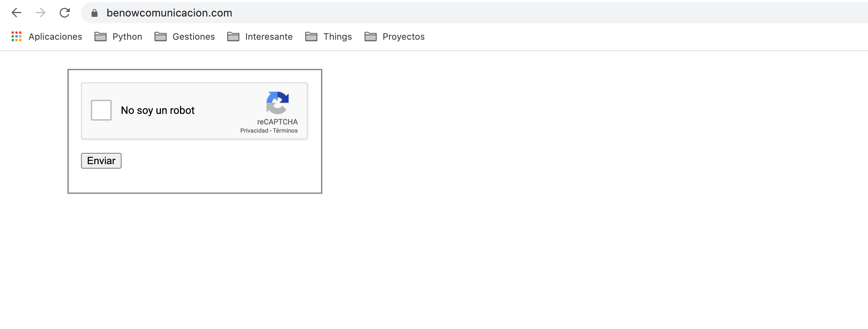This screenshot has height=329, width=868.
Task: Click the reCAPTCHA text under the logo
Action: pos(278,122)
